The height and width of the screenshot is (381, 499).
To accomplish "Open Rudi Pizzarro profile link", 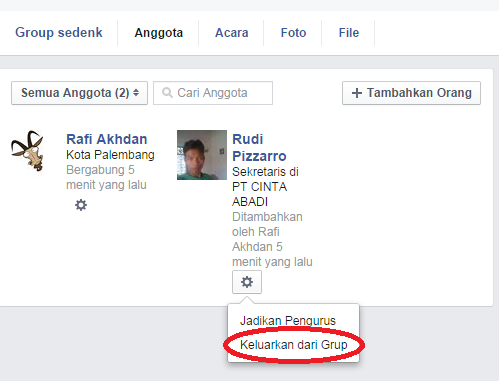I will pyautogui.click(x=259, y=148).
